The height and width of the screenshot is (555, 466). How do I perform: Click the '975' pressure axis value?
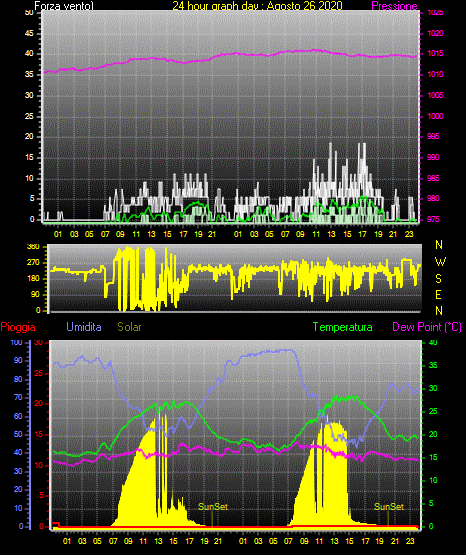pos(433,219)
